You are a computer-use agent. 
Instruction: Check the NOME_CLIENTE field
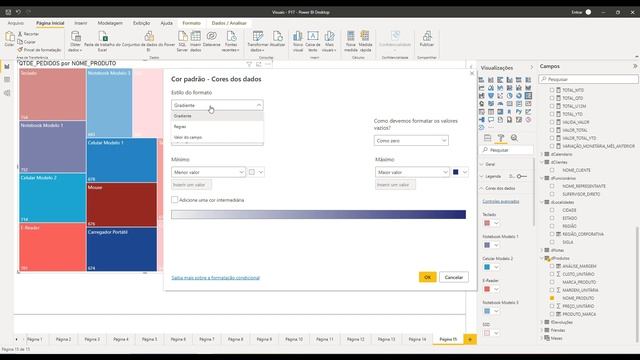tap(552, 170)
